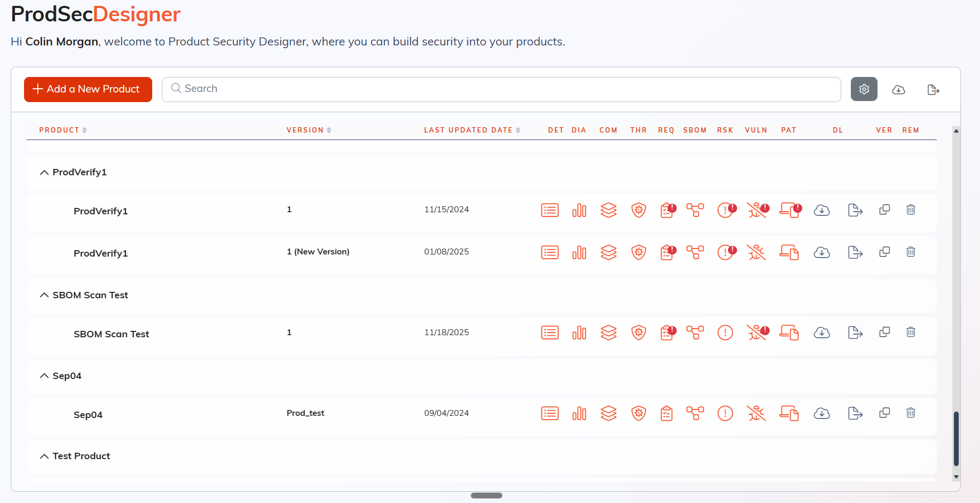Click the Add a New Product button
This screenshot has width=980, height=503.
click(x=88, y=89)
